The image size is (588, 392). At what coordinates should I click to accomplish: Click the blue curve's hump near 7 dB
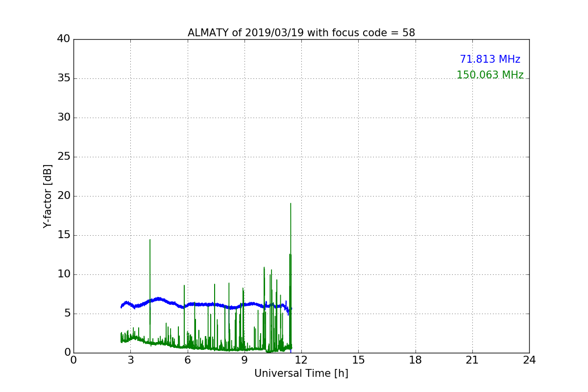pos(158,298)
